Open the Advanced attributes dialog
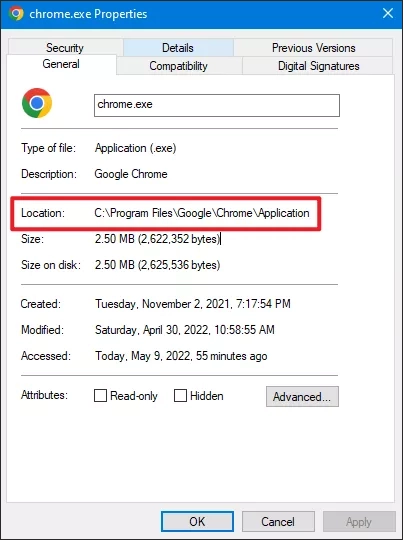This screenshot has height=540, width=403. (302, 396)
